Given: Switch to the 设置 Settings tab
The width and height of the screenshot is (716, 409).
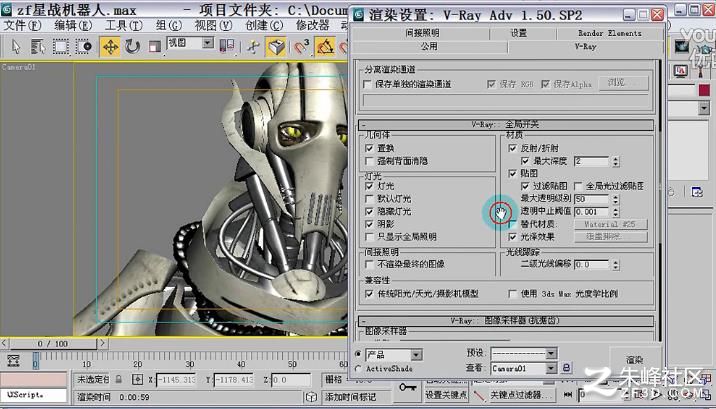Looking at the screenshot, I should tap(519, 33).
